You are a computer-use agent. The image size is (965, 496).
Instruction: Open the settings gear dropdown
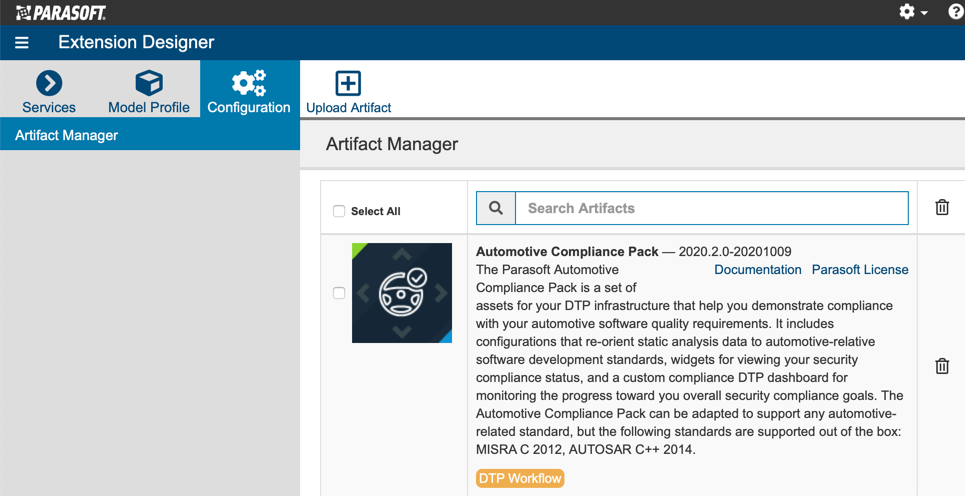pos(913,12)
